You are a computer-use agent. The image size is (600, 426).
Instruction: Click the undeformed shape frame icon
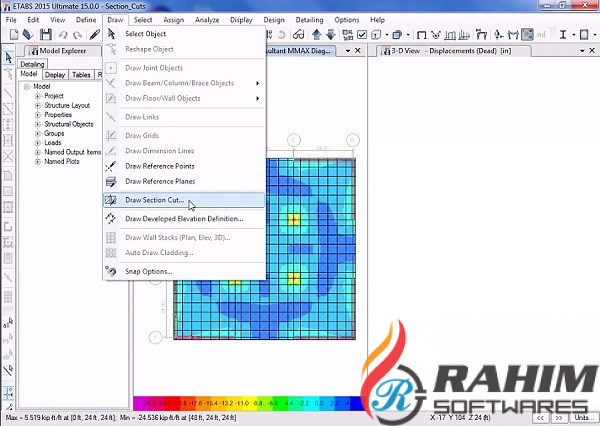(421, 35)
